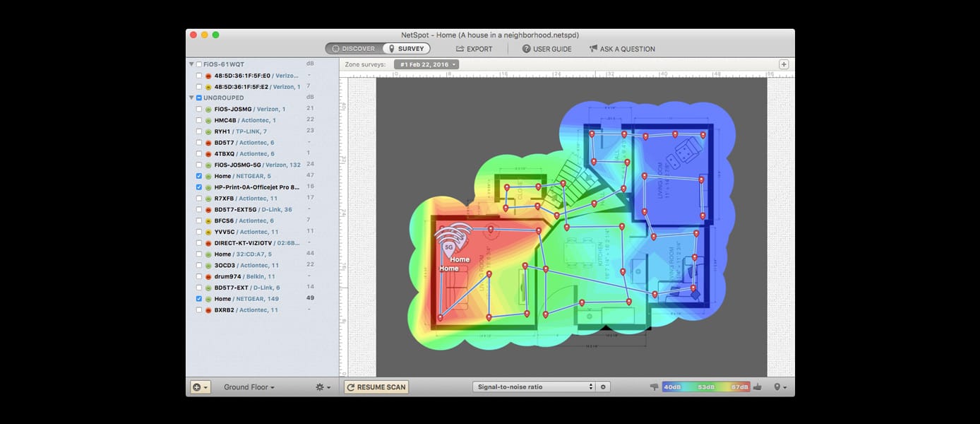Click the ASK A QUESTION megaphone icon
The width and height of the screenshot is (980, 424).
[x=593, y=49]
